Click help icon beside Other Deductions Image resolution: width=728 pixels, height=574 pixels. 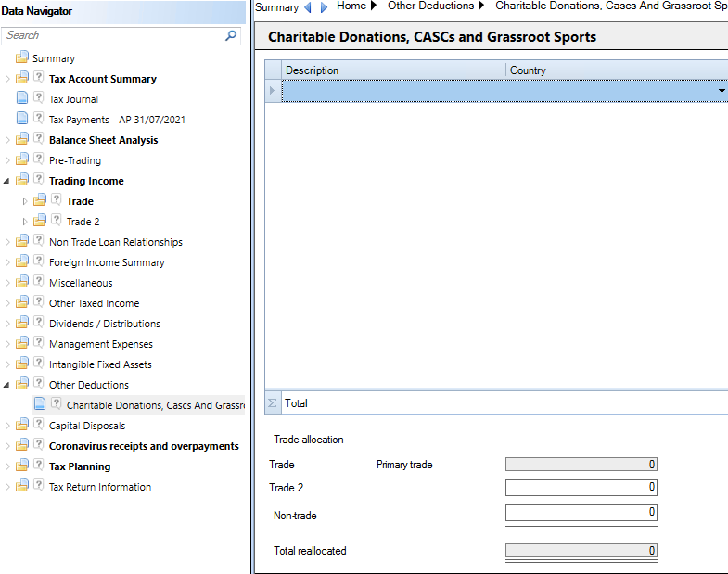(39, 384)
